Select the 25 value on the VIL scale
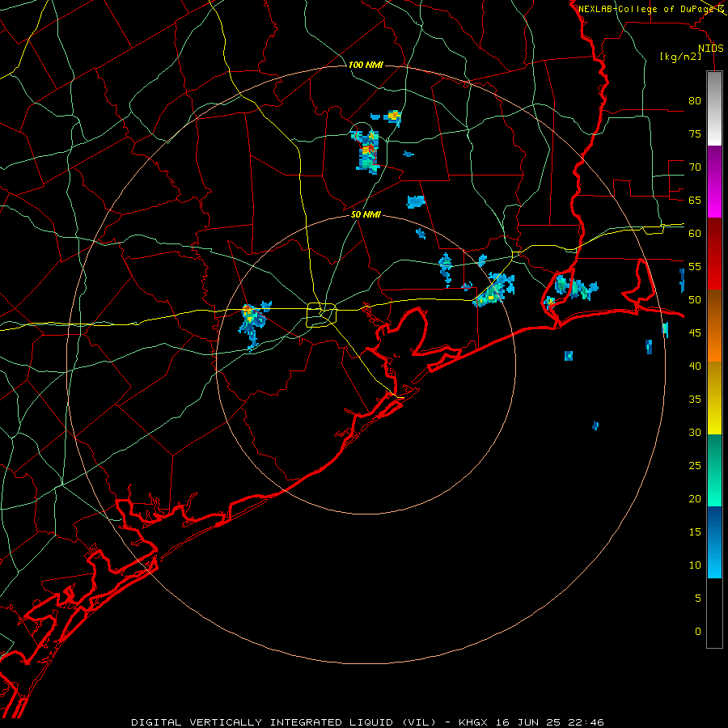The image size is (728, 728). pos(695,466)
